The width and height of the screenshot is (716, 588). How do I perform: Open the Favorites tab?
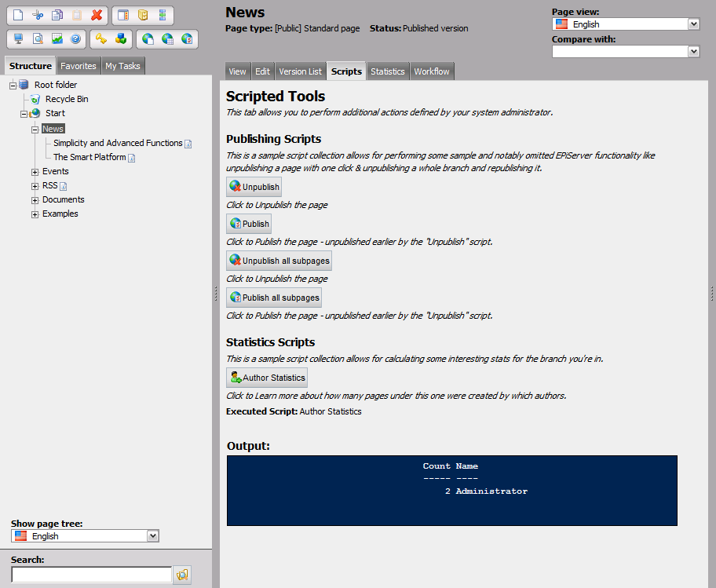pyautogui.click(x=79, y=66)
